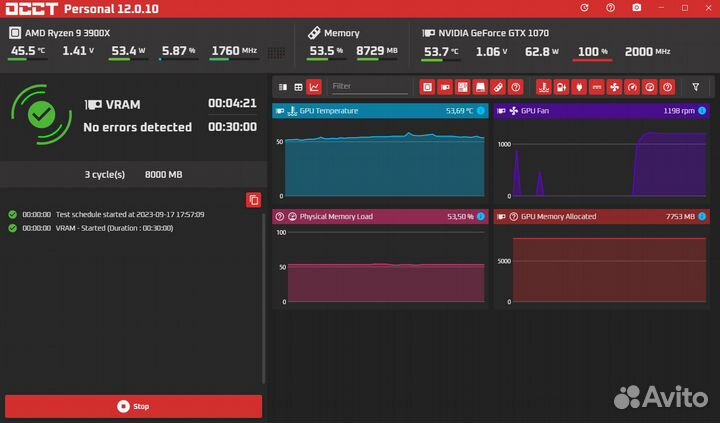Open GPU Temperature graph info icon
The height and width of the screenshot is (423, 720).
tap(480, 111)
